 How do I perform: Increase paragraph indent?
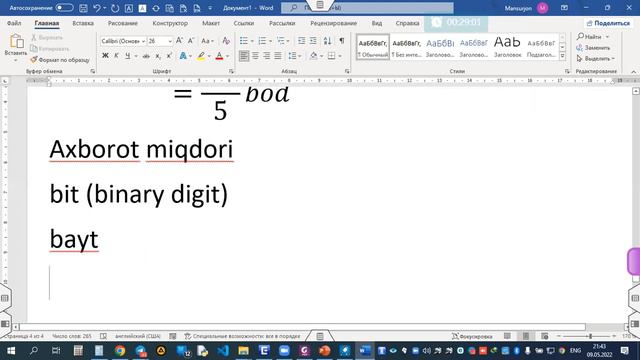[313, 41]
